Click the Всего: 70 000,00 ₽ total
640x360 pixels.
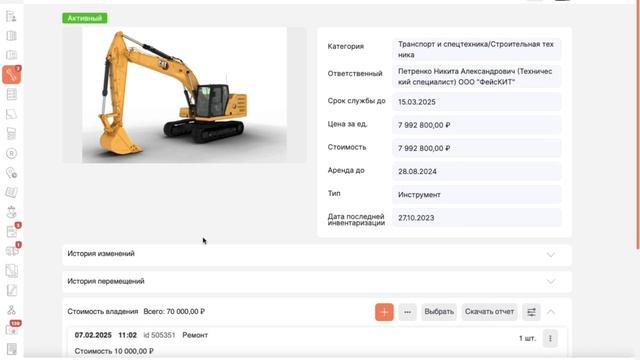click(174, 311)
